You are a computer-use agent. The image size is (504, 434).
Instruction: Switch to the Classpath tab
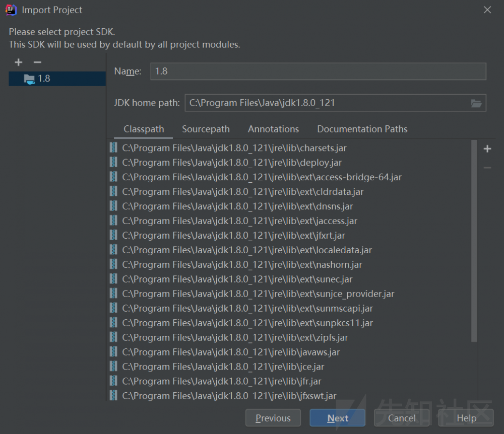(x=144, y=129)
